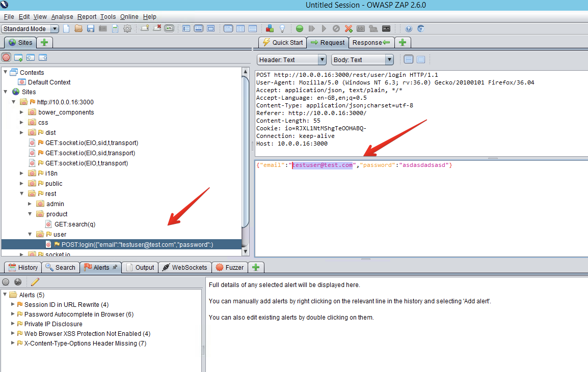Open Session Properties icon in toolbar
588x372 pixels.
pos(115,28)
